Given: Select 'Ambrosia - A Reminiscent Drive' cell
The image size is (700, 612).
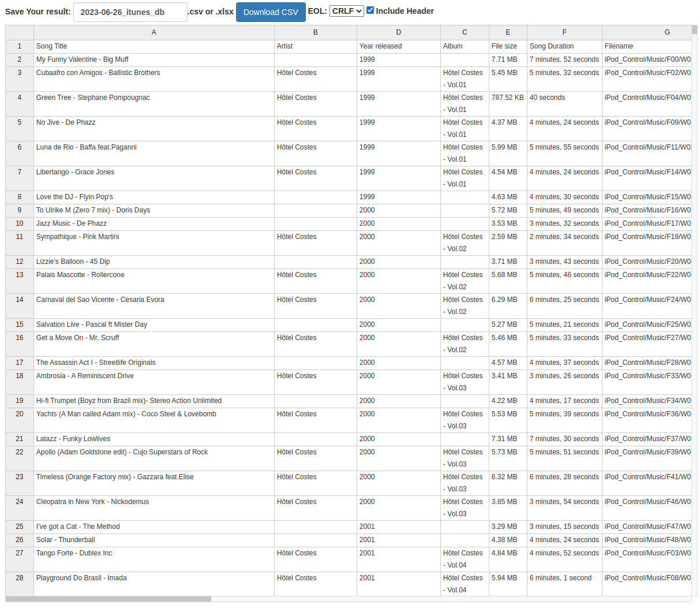Looking at the screenshot, I should 154,382.
